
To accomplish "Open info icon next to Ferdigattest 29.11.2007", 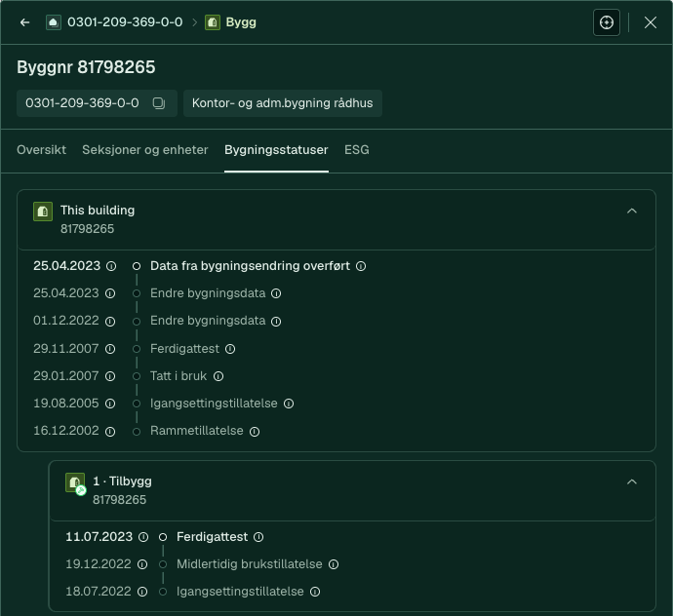I will coord(230,349).
